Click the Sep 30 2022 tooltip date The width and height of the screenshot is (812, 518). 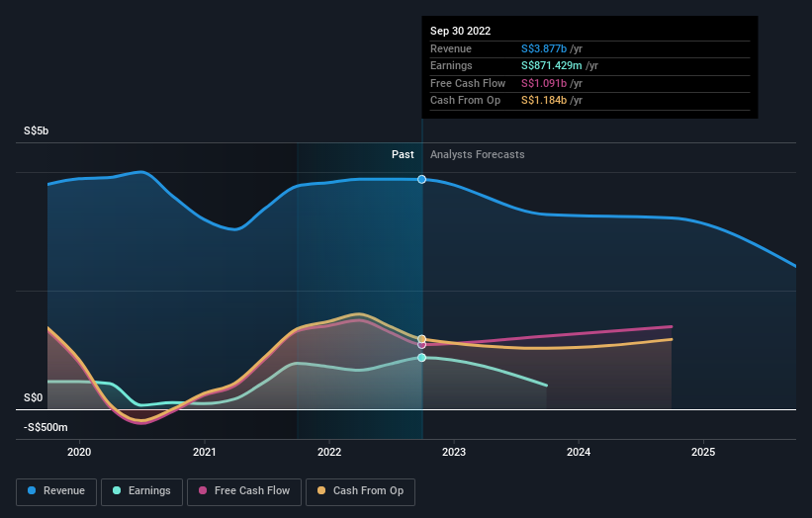tap(460, 31)
